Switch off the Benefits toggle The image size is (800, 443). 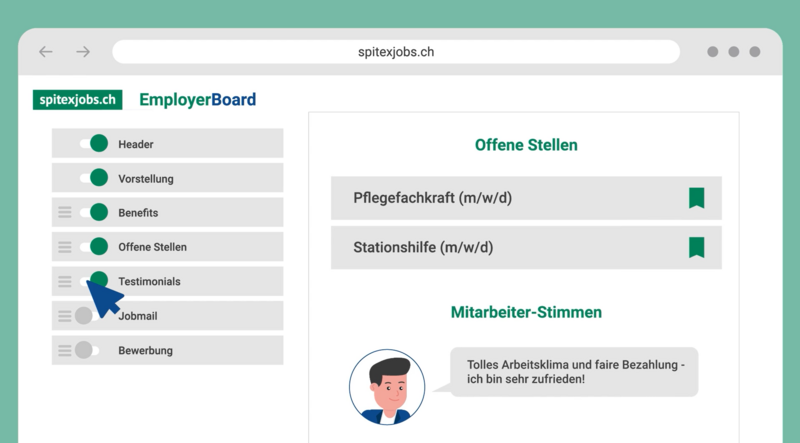(x=93, y=212)
